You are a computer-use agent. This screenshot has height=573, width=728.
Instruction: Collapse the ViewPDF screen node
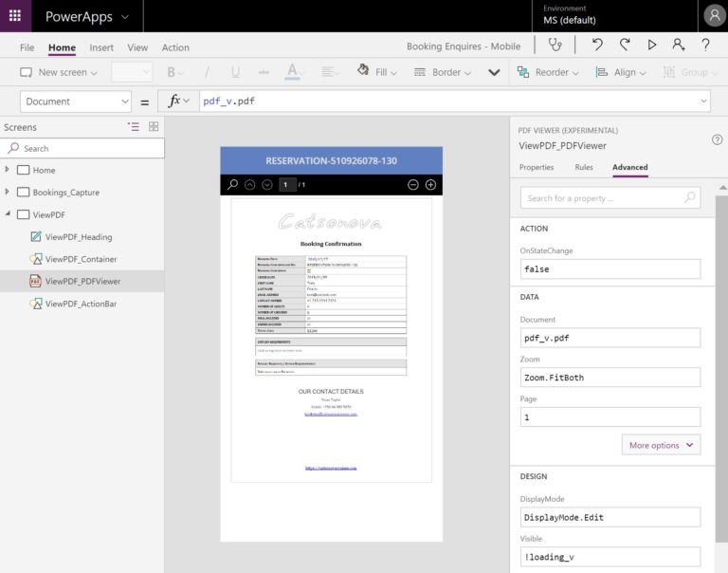coord(8,213)
